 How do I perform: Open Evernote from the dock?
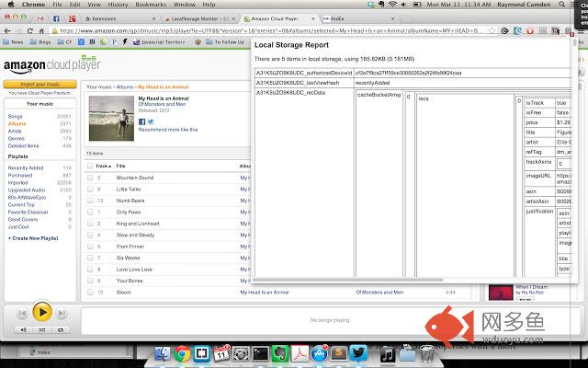pos(279,353)
